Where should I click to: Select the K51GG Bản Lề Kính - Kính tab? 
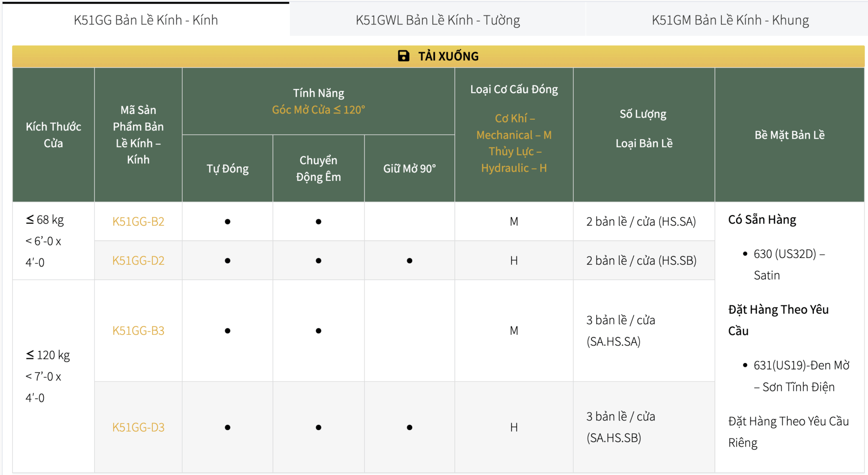click(146, 19)
